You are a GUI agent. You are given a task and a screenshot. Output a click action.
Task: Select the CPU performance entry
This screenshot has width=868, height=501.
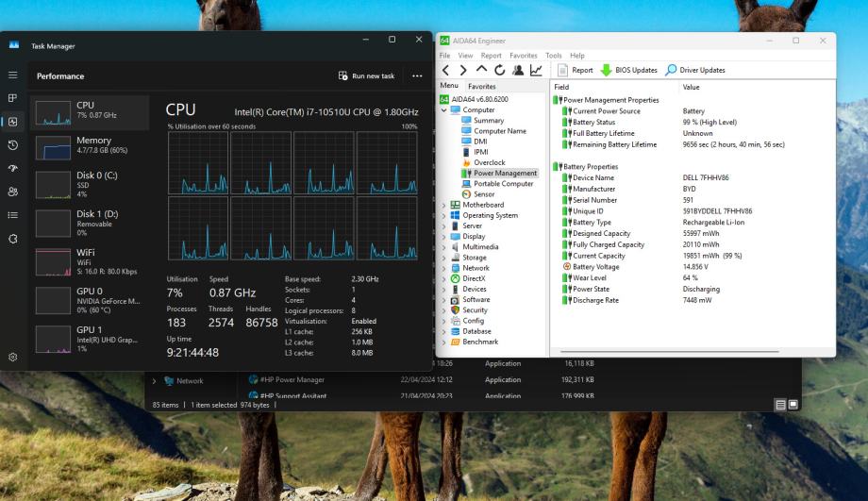[x=90, y=112]
